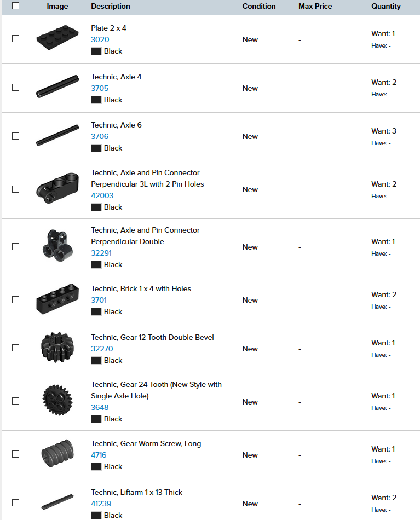Open part number 3020 link
Viewport: 420px width, 520px height.
100,39
